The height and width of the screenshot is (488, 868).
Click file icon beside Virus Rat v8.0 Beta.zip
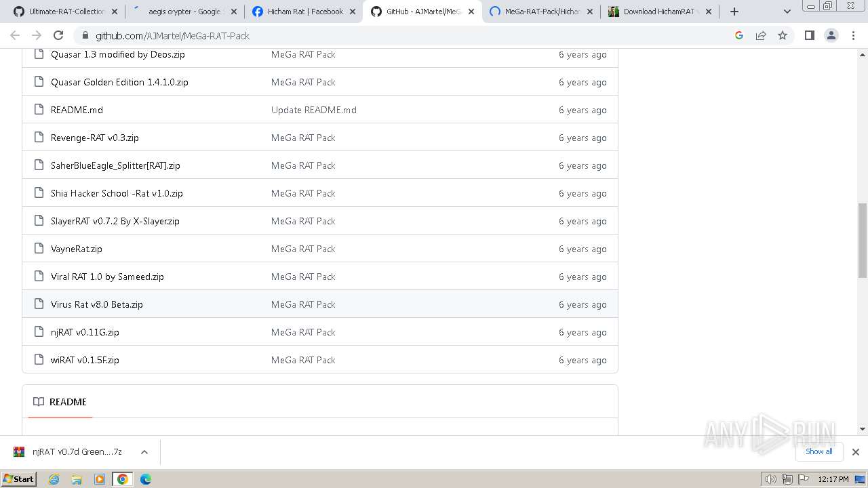click(38, 304)
